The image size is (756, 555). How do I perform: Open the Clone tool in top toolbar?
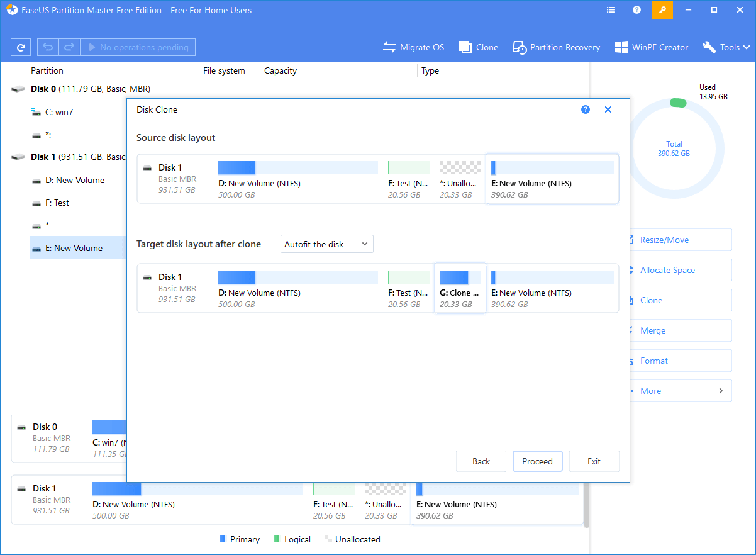click(478, 47)
